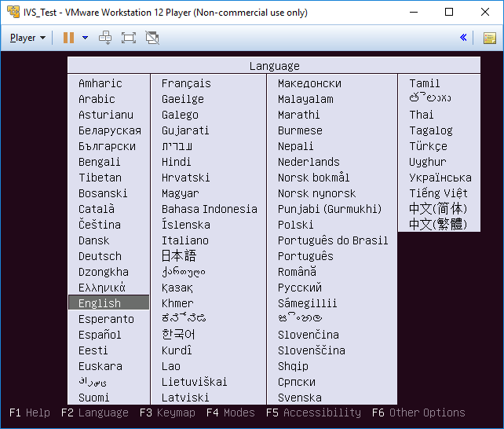Select Marathi
Screen dimensions: 504x429
point(298,115)
